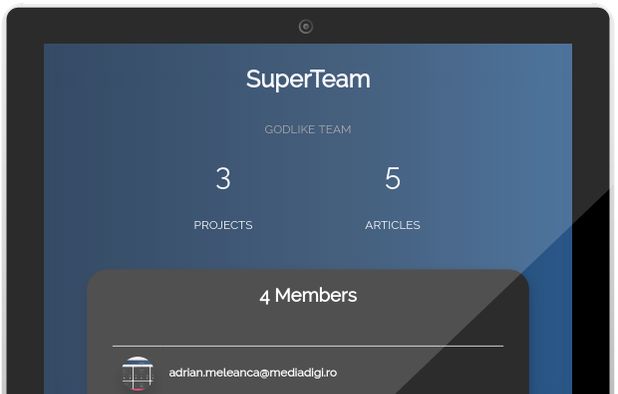The height and width of the screenshot is (394, 618).
Task: Open the adrian.meleanca@mediadigi.ro member email
Action: (x=253, y=373)
